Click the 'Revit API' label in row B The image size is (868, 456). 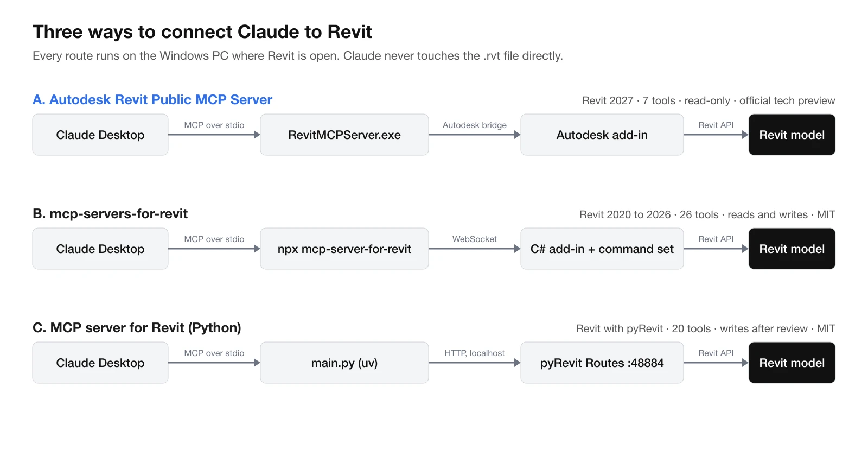pyautogui.click(x=716, y=239)
